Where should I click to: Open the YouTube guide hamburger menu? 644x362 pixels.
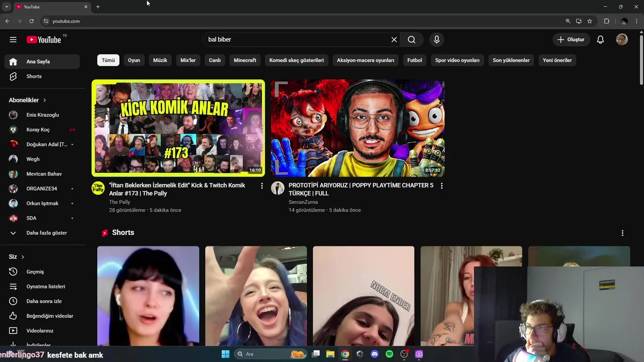pos(13,40)
